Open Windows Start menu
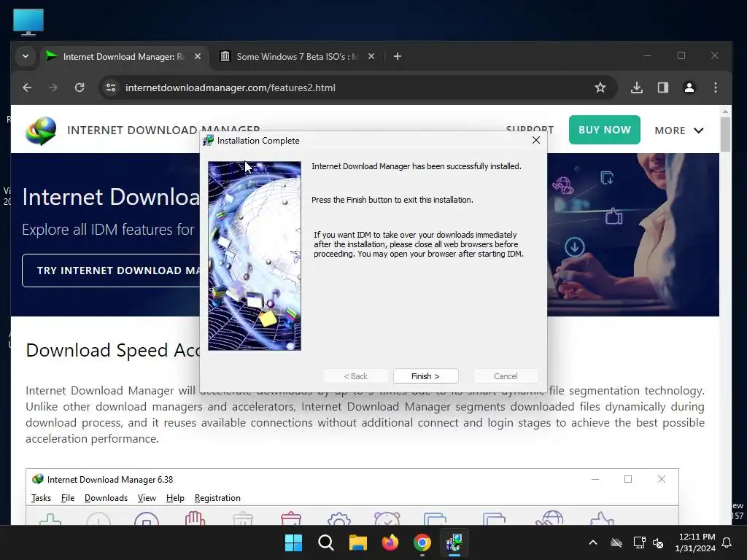Screen dimensions: 747x560 293,542
